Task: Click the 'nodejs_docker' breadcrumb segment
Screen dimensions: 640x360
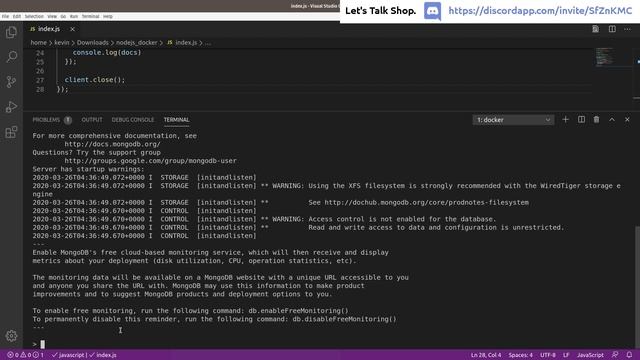Action: (136, 42)
